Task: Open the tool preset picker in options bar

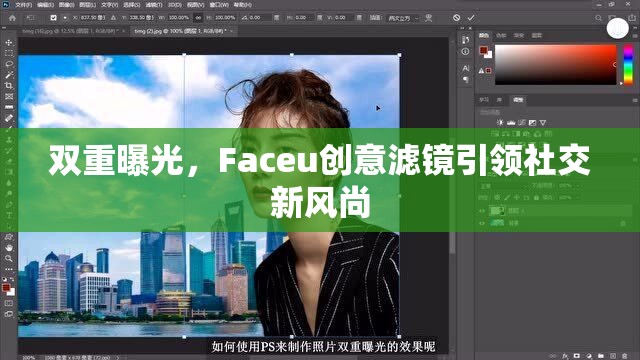Action: (31, 18)
